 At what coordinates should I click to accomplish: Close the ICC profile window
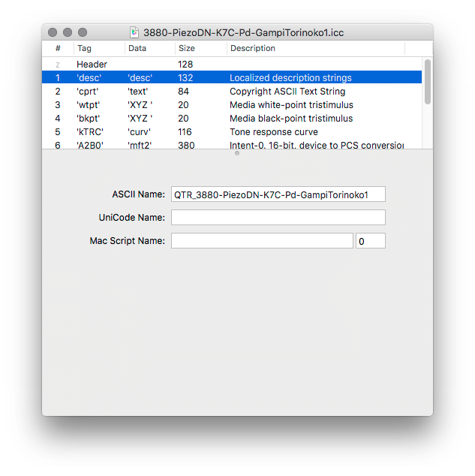point(53,32)
